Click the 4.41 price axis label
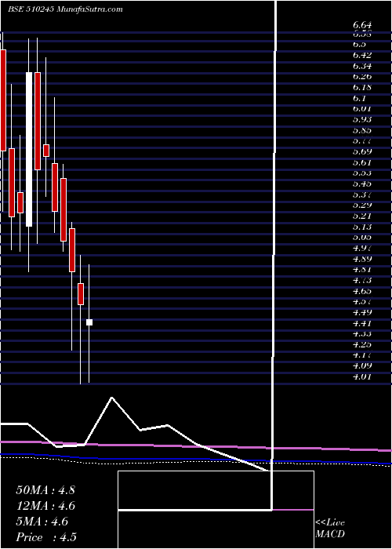The width and height of the screenshot is (392, 549). click(362, 323)
